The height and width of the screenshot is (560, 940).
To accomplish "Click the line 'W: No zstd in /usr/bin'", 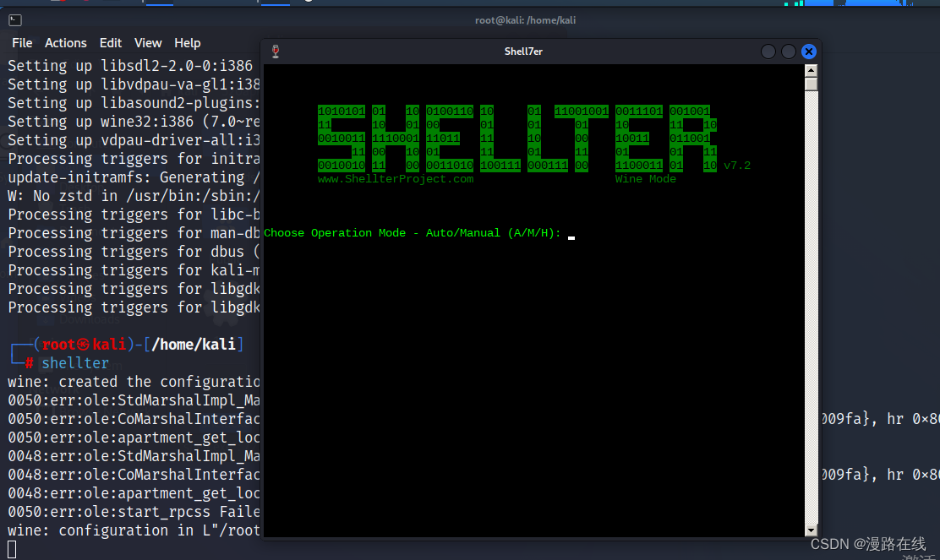I will (134, 196).
